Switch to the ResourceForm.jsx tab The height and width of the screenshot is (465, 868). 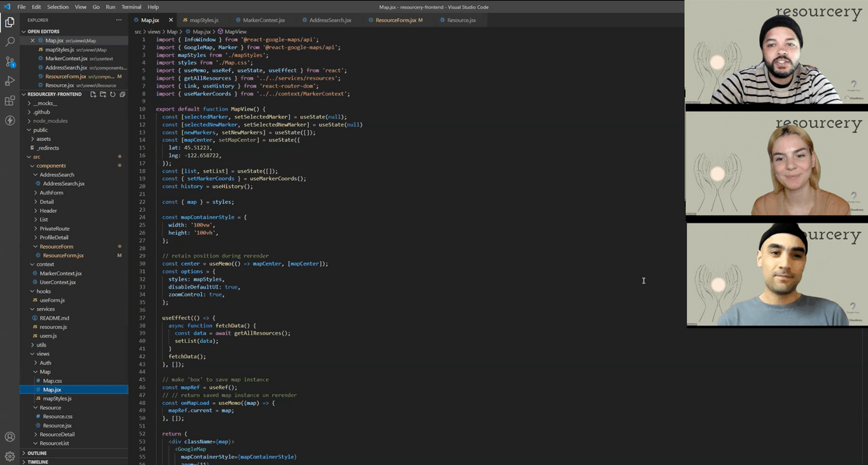pos(399,20)
